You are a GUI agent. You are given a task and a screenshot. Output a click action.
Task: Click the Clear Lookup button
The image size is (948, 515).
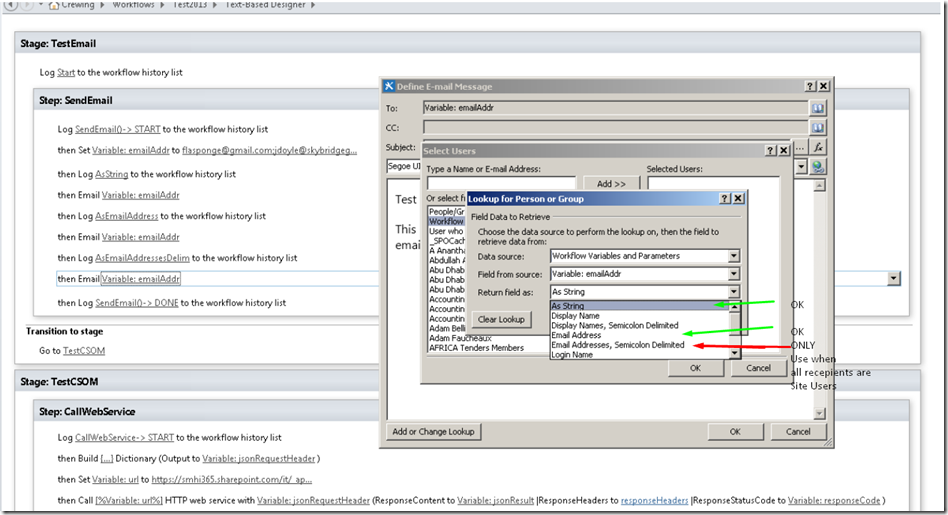501,319
